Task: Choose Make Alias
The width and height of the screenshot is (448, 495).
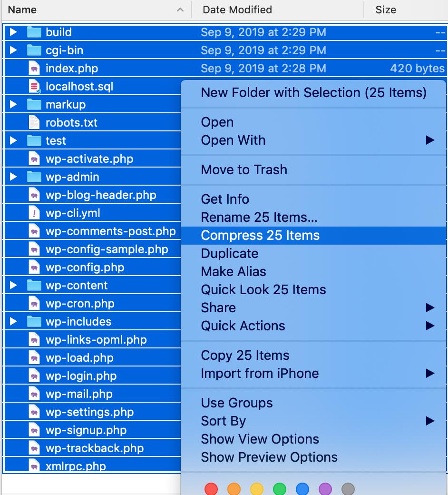Action: click(313, 271)
